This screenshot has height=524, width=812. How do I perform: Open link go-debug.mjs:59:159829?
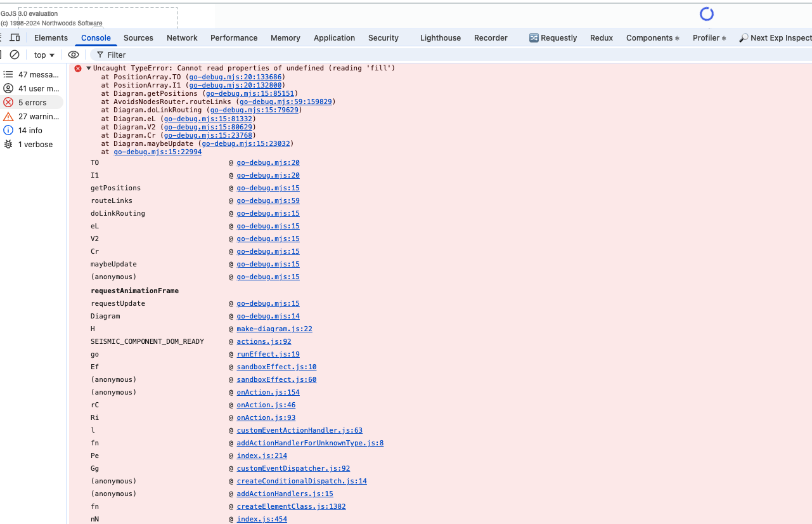coord(285,102)
